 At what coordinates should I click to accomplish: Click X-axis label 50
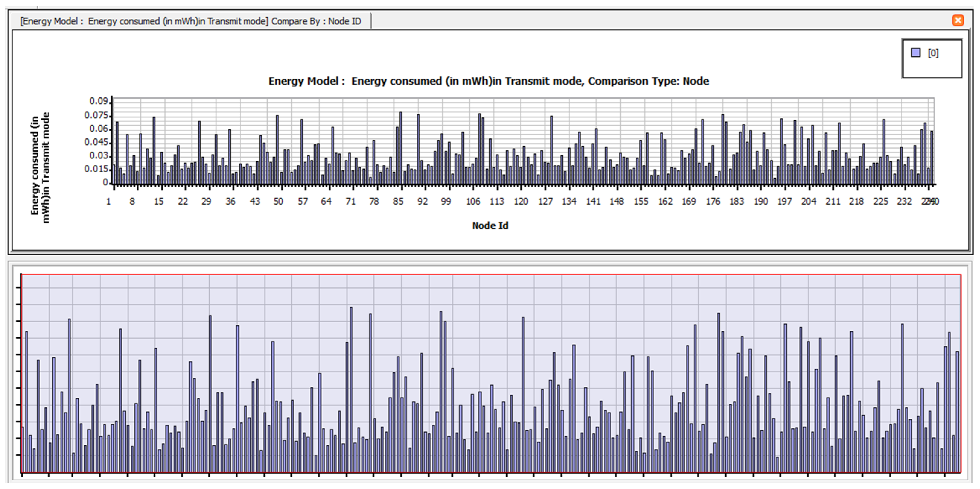pyautogui.click(x=278, y=201)
